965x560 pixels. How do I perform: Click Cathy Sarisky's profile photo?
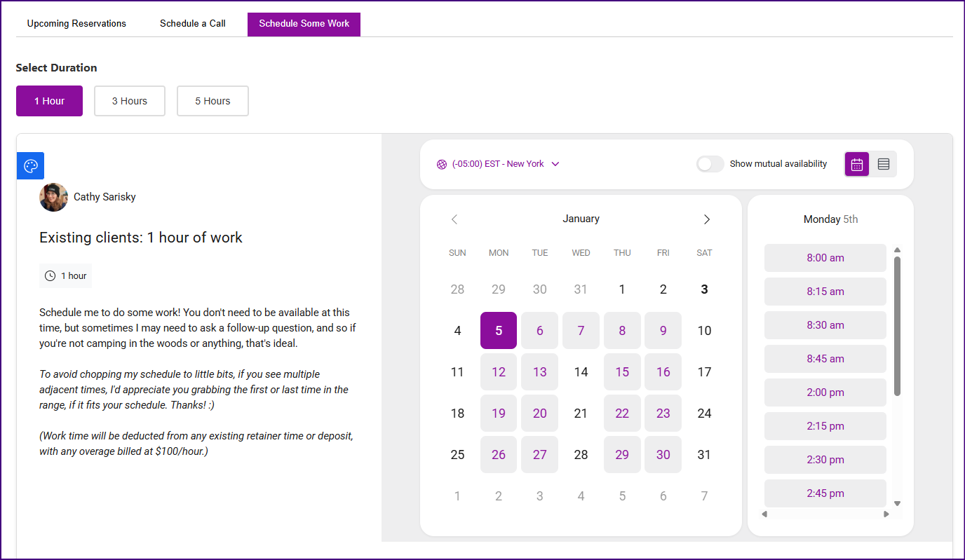(53, 198)
